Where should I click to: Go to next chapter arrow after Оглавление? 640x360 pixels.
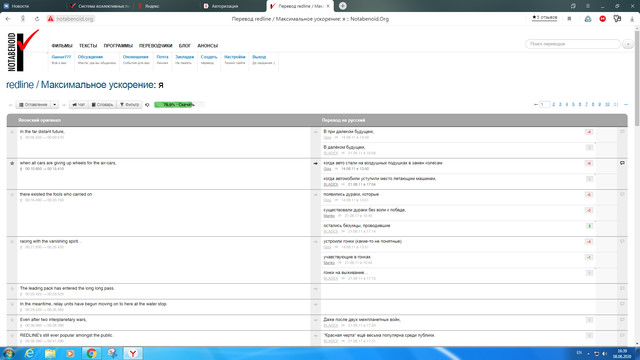pyautogui.click(x=64, y=105)
